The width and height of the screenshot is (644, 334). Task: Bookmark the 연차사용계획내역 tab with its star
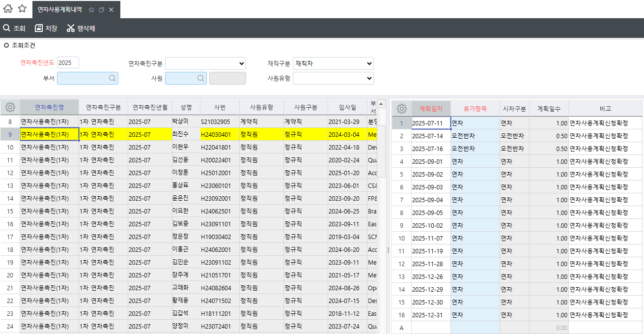(x=91, y=10)
